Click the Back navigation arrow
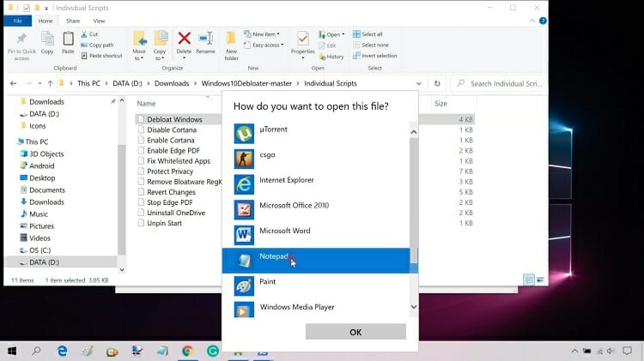 (13, 83)
